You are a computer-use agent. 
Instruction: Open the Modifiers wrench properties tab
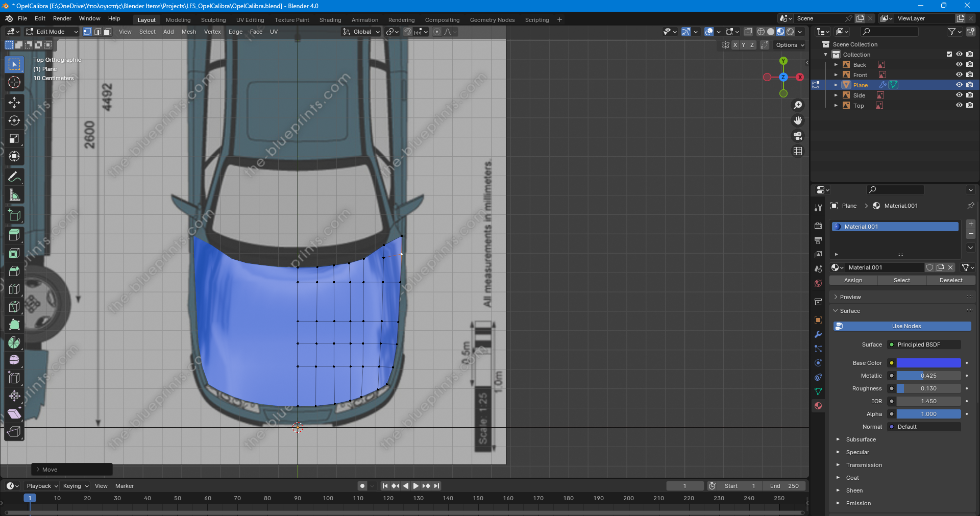point(818,334)
